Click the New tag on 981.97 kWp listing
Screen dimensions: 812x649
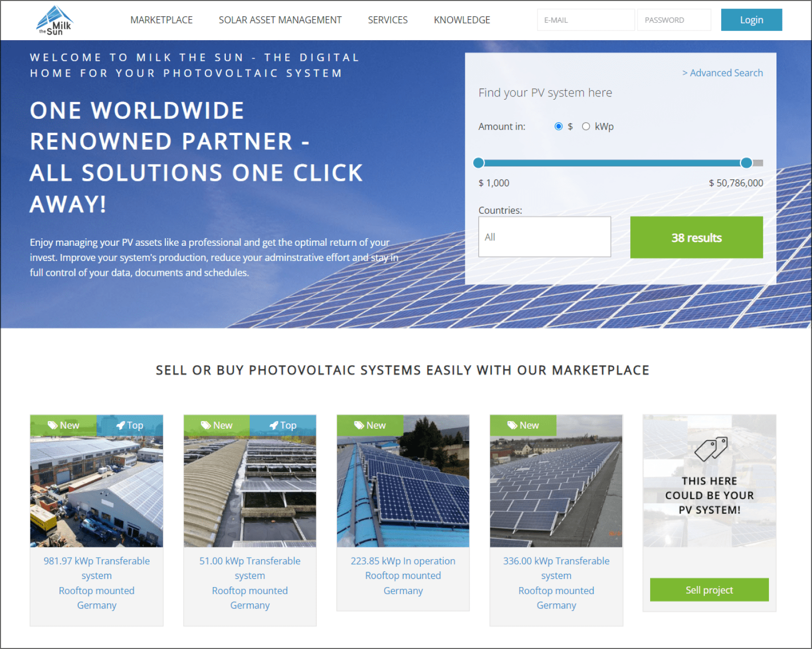63,426
